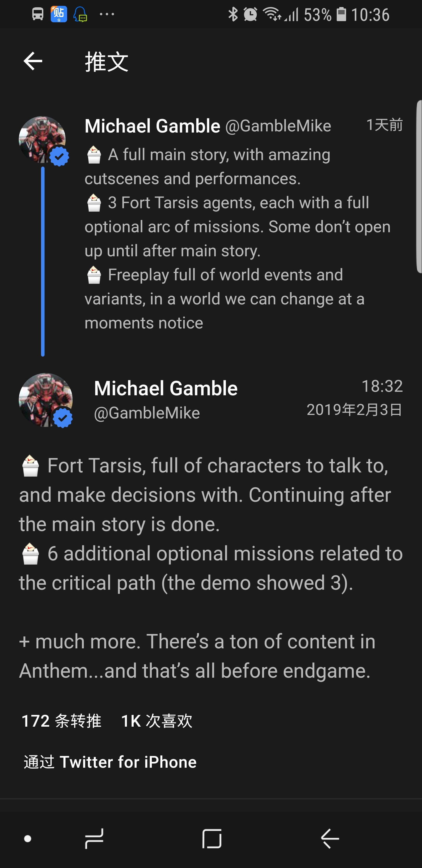
Task: Tap the scrollbar handle on the right edge
Action: coord(419,186)
